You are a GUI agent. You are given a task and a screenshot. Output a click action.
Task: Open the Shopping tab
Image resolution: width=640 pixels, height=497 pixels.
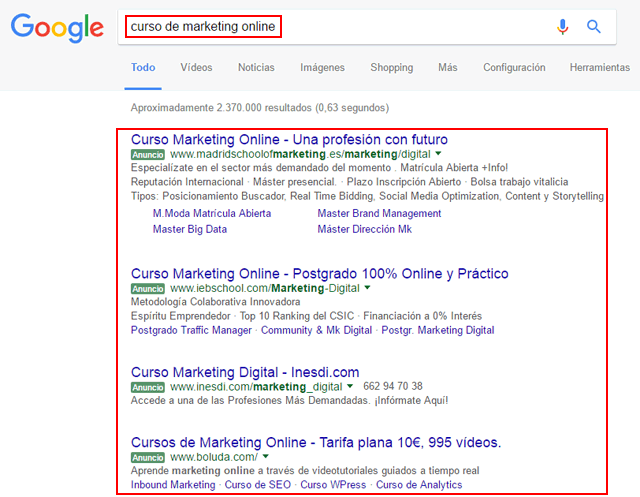click(x=392, y=67)
